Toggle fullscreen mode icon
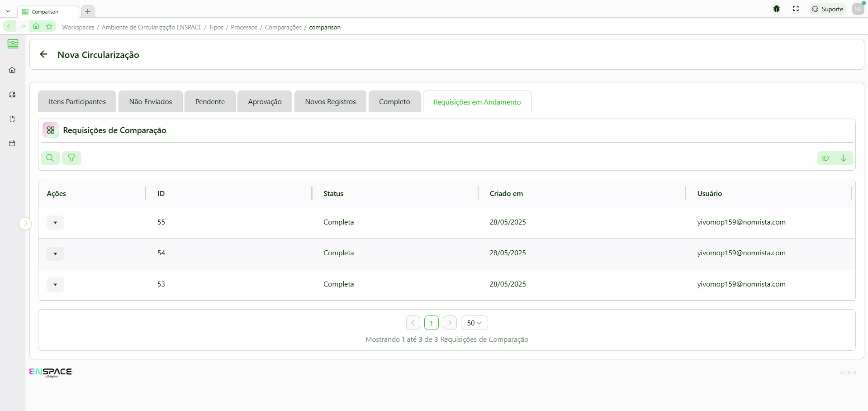868x411 pixels. coord(796,9)
